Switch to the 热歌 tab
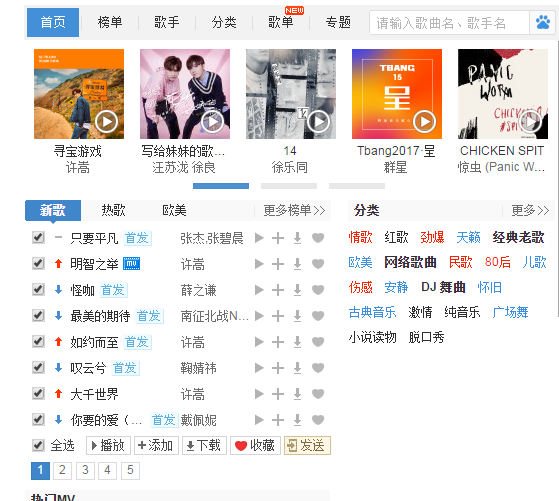559x501 pixels. (113, 210)
